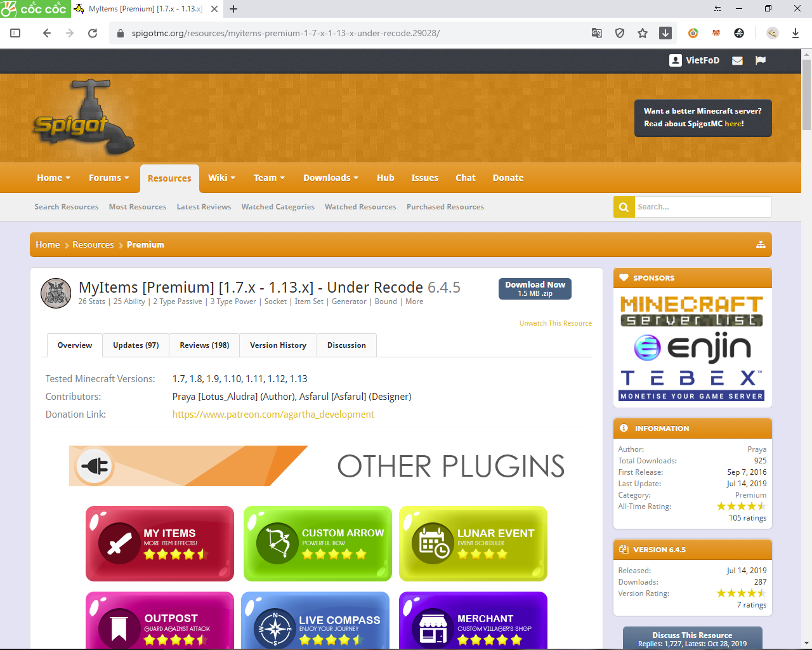Switch to the Updates (97) tab
812x650 pixels.
coord(136,345)
